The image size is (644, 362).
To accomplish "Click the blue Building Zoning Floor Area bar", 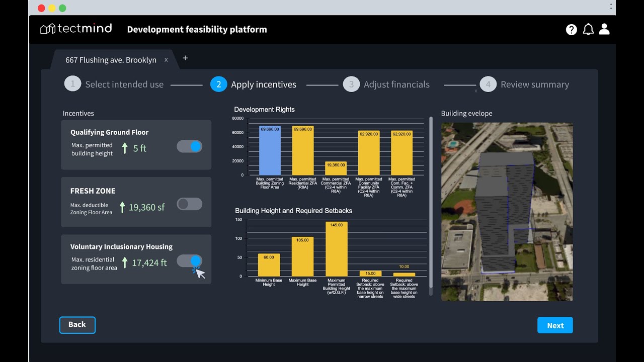I will point(270,150).
